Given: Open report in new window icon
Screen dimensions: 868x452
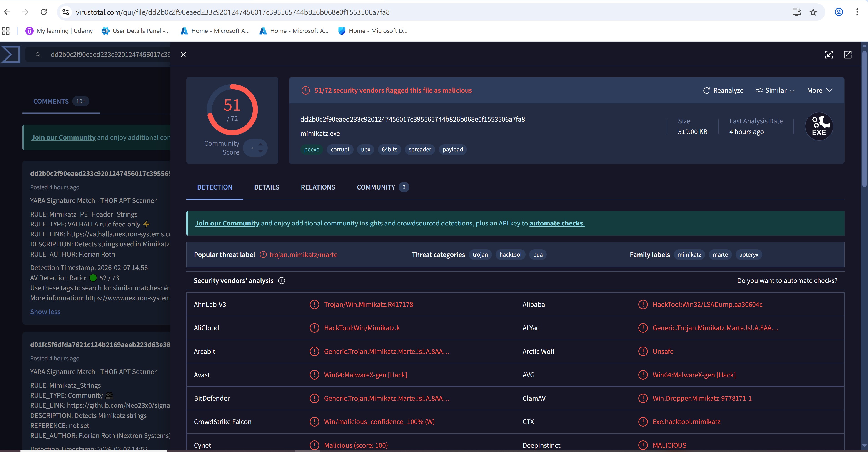Looking at the screenshot, I should 848,55.
